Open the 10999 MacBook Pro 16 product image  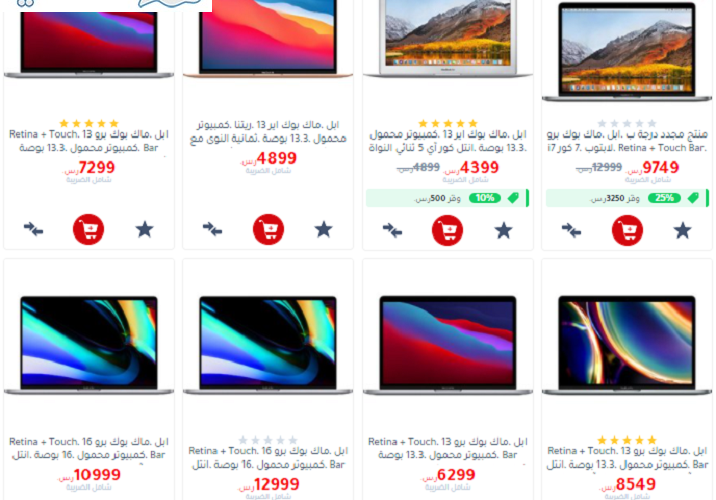(89, 345)
